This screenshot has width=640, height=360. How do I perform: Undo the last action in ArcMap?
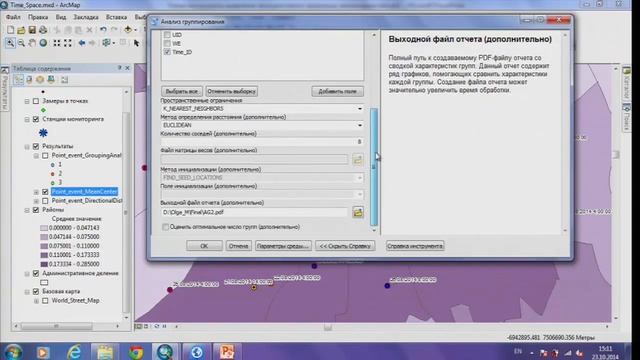pyautogui.click(x=103, y=30)
